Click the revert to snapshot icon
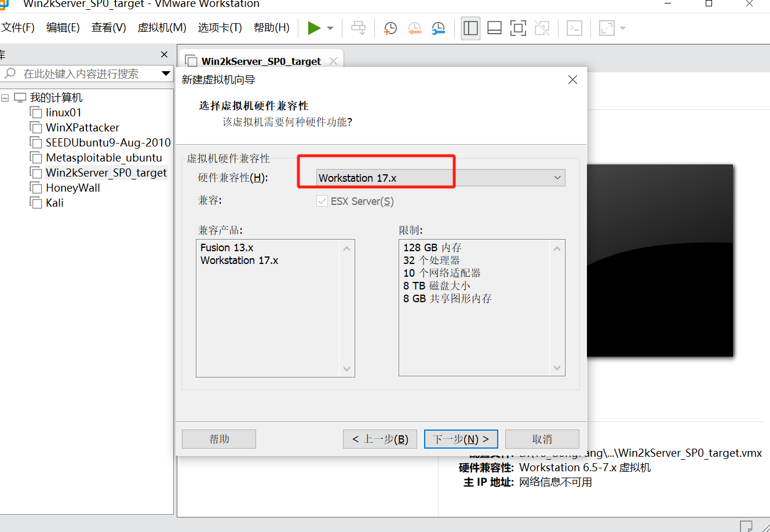The image size is (770, 532). click(415, 28)
